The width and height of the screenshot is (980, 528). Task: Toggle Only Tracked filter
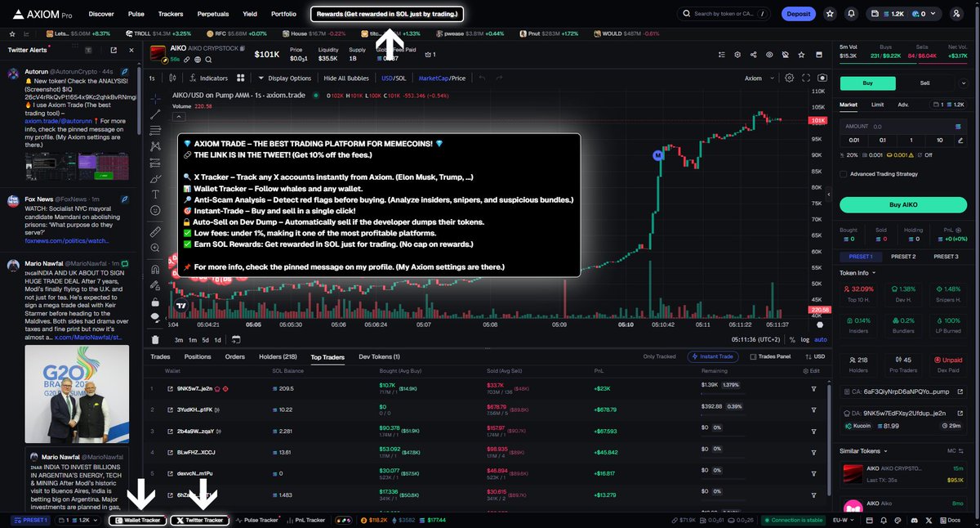661,356
